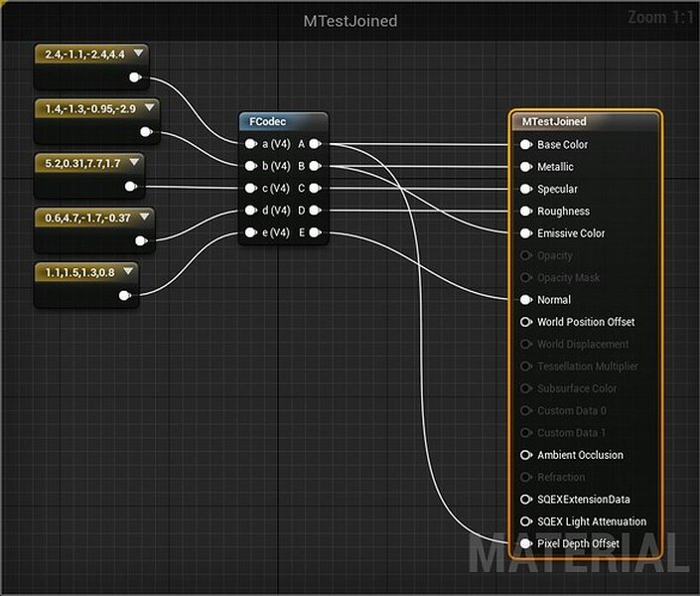This screenshot has height=596, width=700.
Task: Click the disabled World Displacement pin
Action: pyautogui.click(x=526, y=344)
